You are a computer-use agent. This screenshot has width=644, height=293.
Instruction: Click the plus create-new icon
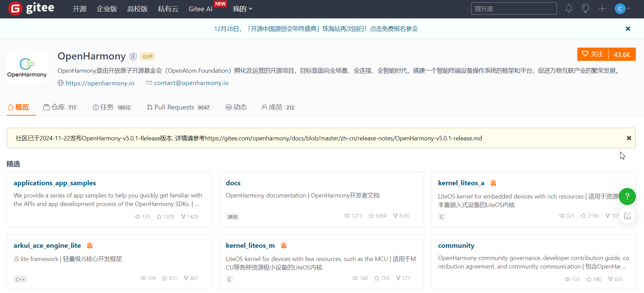point(602,8)
